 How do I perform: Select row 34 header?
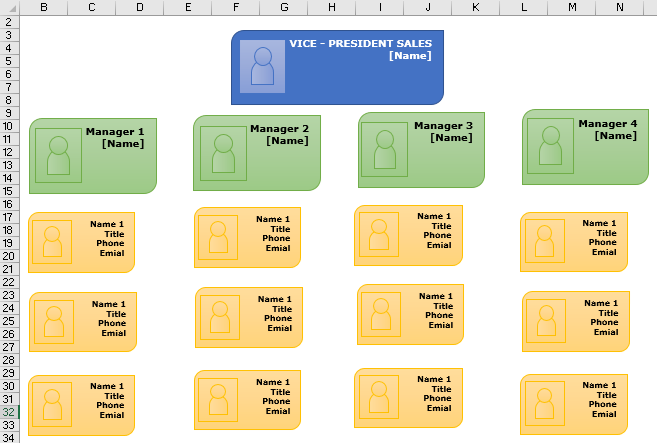(9, 438)
